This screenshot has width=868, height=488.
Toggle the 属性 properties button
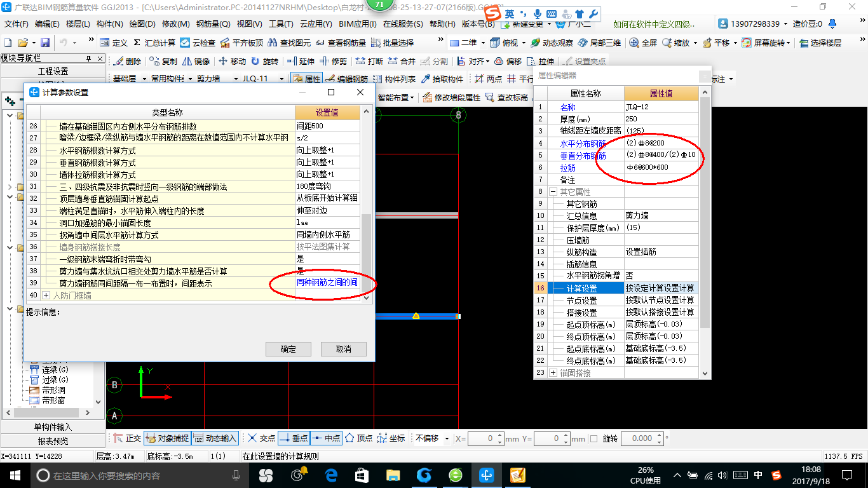[x=306, y=79]
